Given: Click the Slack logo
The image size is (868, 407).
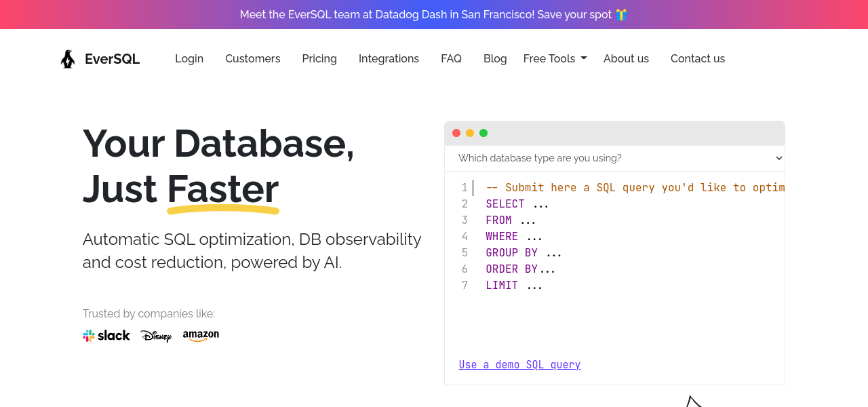Looking at the screenshot, I should [x=106, y=336].
